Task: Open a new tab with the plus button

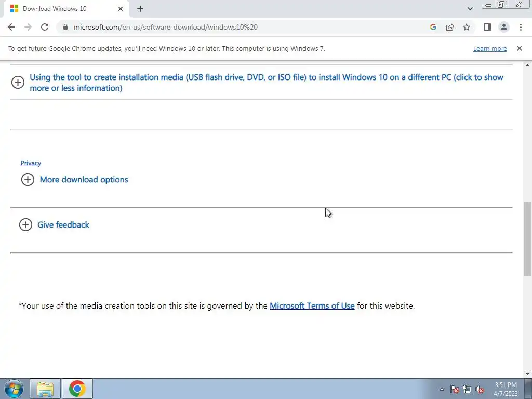Action: click(140, 9)
